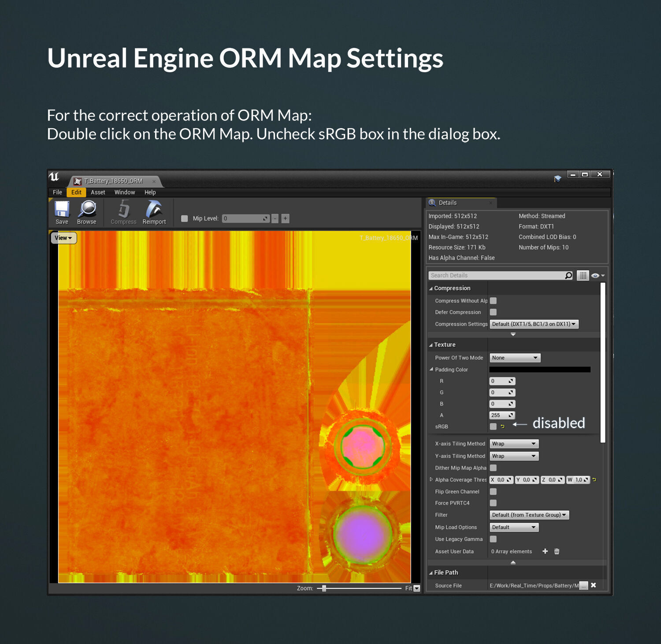Enable Force PVRTC4 checkbox

493,503
